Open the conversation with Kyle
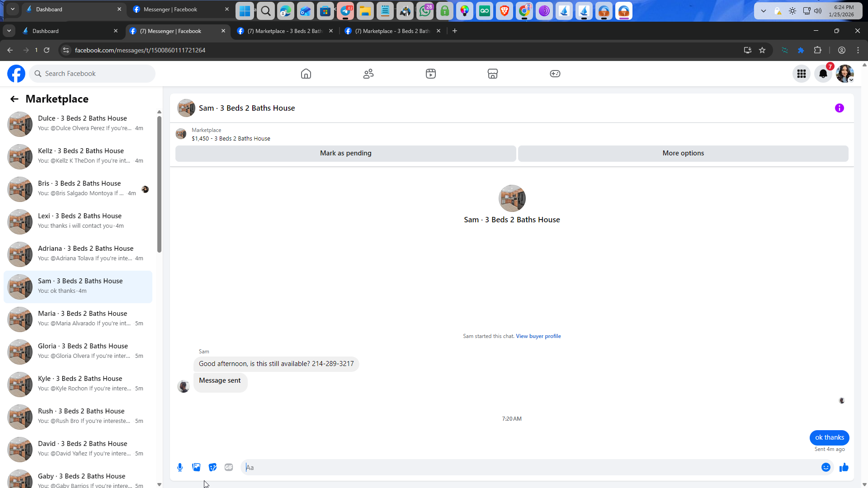Screen dimensions: 868x488 (x=78, y=385)
